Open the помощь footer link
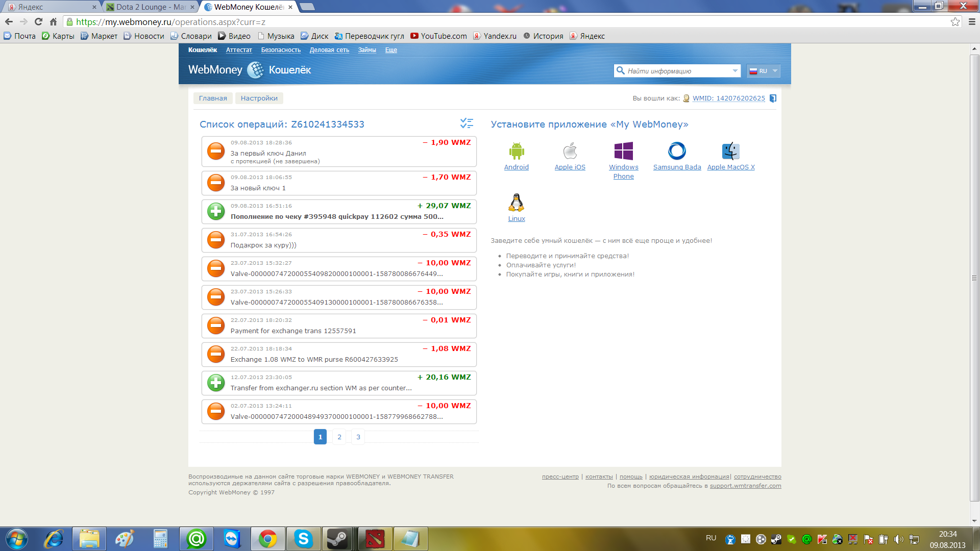Screen dimensions: 980x551 (x=631, y=477)
